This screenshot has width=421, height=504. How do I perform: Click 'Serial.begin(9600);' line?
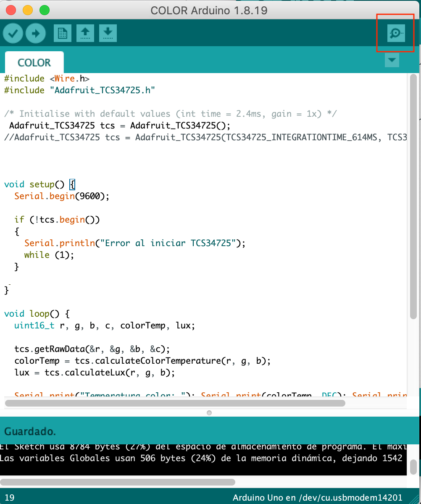62,196
